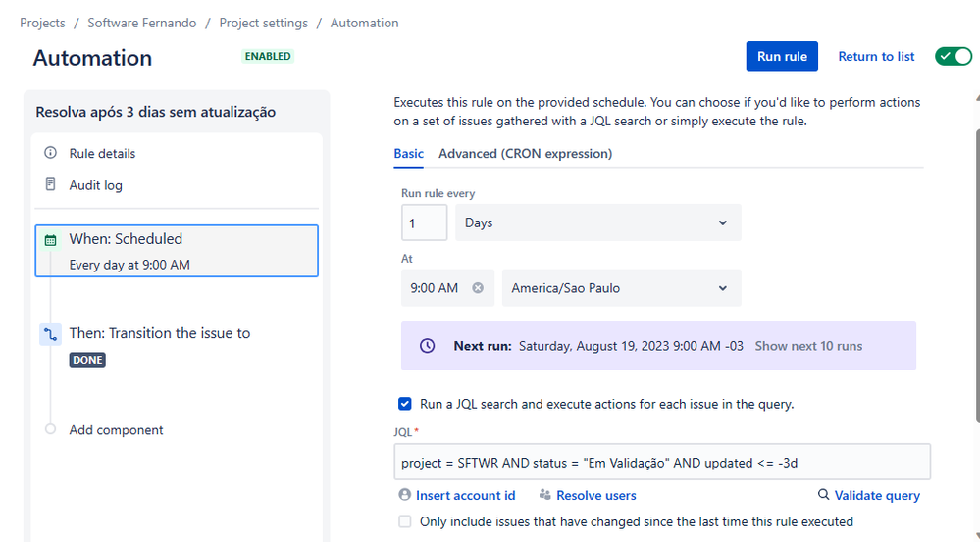Toggle the rule enabled switch off
The image size is (980, 542).
[x=953, y=56]
